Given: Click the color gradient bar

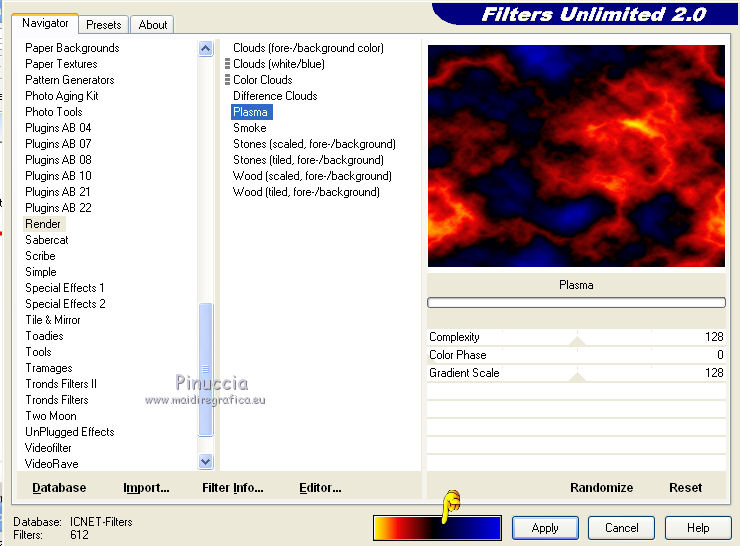Looking at the screenshot, I should tap(437, 528).
